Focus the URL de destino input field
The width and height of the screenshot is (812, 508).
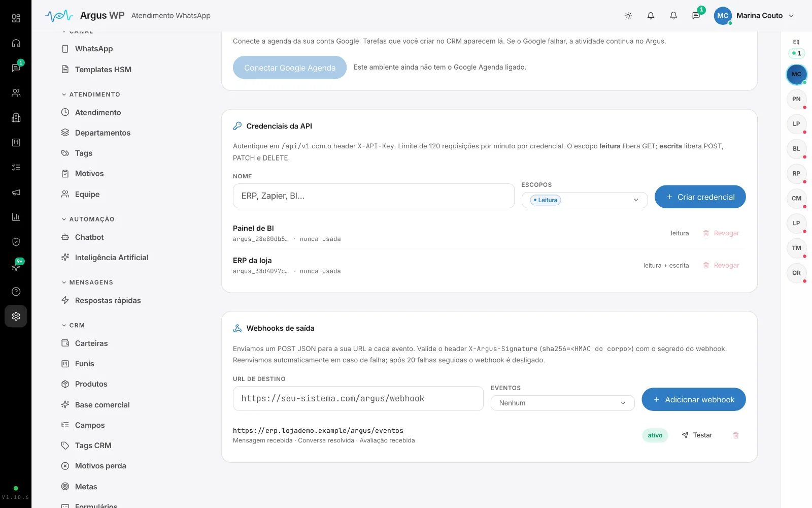tap(358, 399)
